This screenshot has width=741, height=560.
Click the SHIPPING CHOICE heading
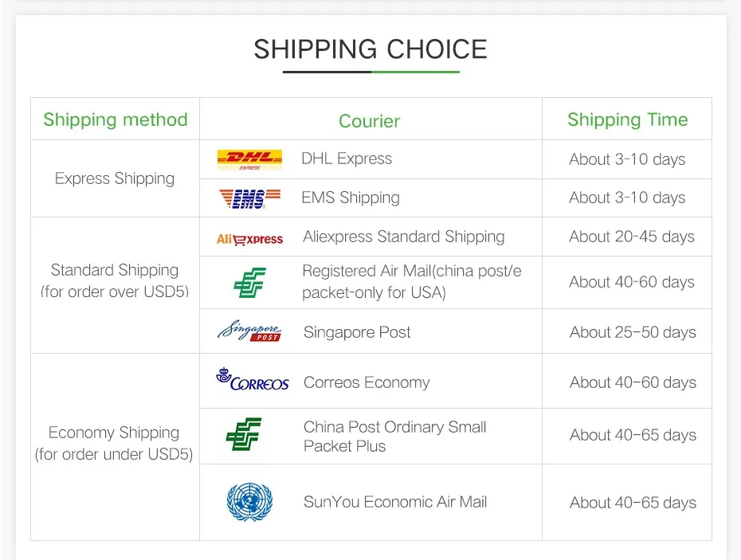(370, 49)
